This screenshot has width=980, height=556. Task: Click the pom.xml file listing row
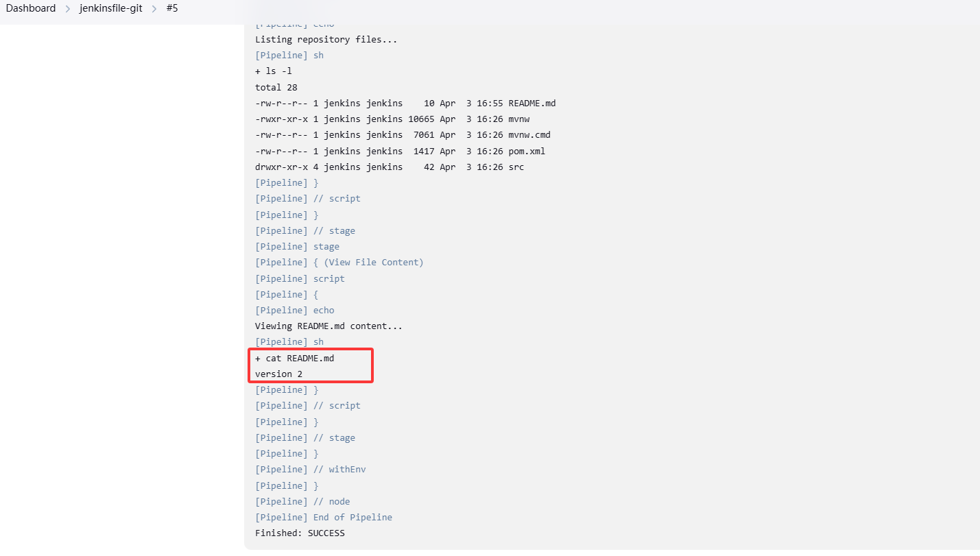pos(400,152)
